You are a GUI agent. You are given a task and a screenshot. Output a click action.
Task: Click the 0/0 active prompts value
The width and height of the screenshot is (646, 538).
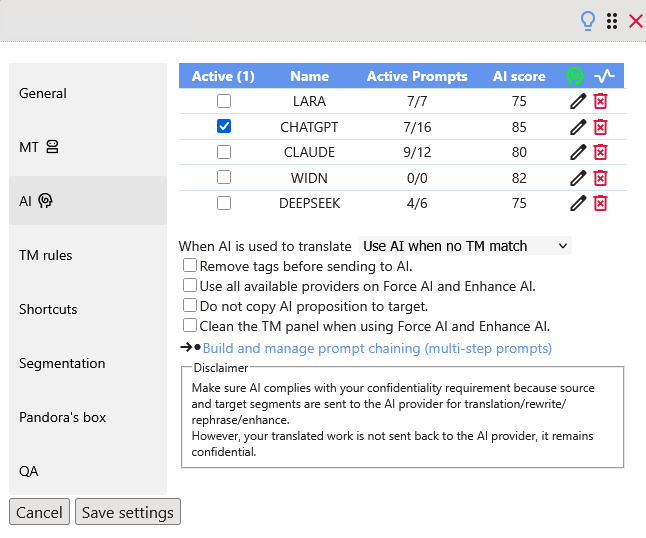click(417, 178)
